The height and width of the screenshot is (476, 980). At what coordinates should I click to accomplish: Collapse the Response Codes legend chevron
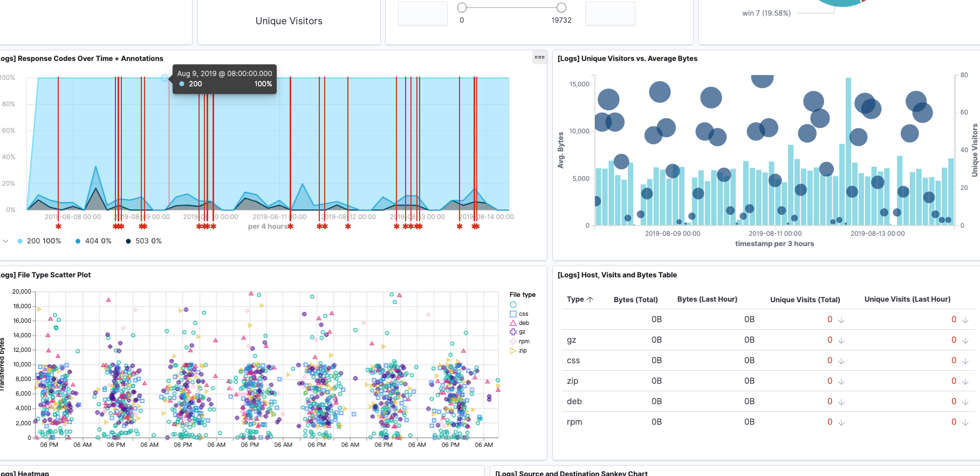pyautogui.click(x=5, y=241)
